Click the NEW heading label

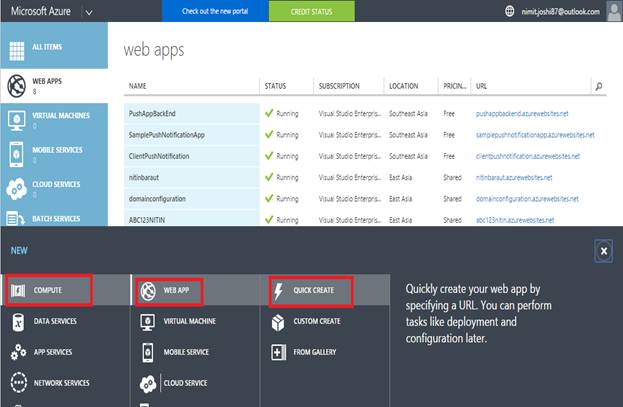coord(19,251)
